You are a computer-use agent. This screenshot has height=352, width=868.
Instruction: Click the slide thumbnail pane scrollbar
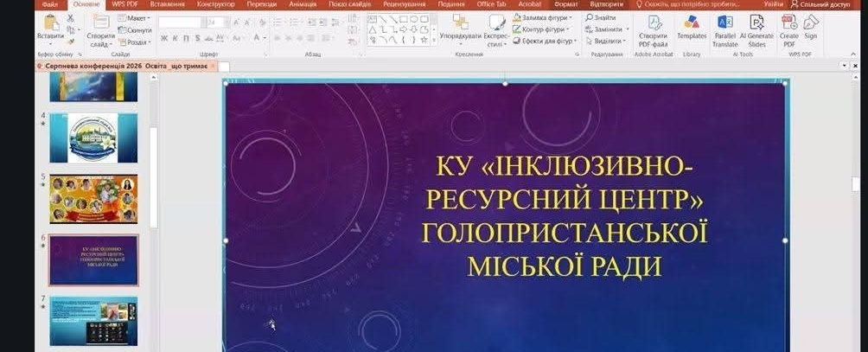coord(153,177)
